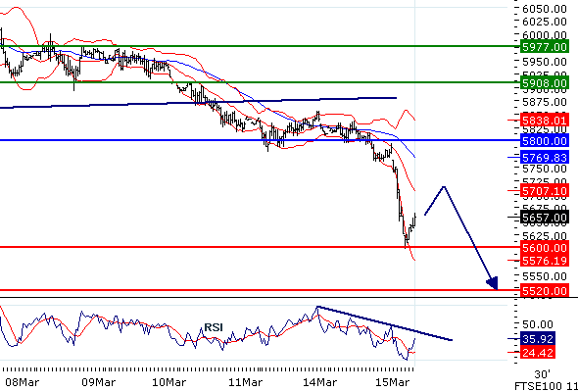578x392 pixels.
Task: Click the red 5600.00 support label
Action: tap(544, 247)
